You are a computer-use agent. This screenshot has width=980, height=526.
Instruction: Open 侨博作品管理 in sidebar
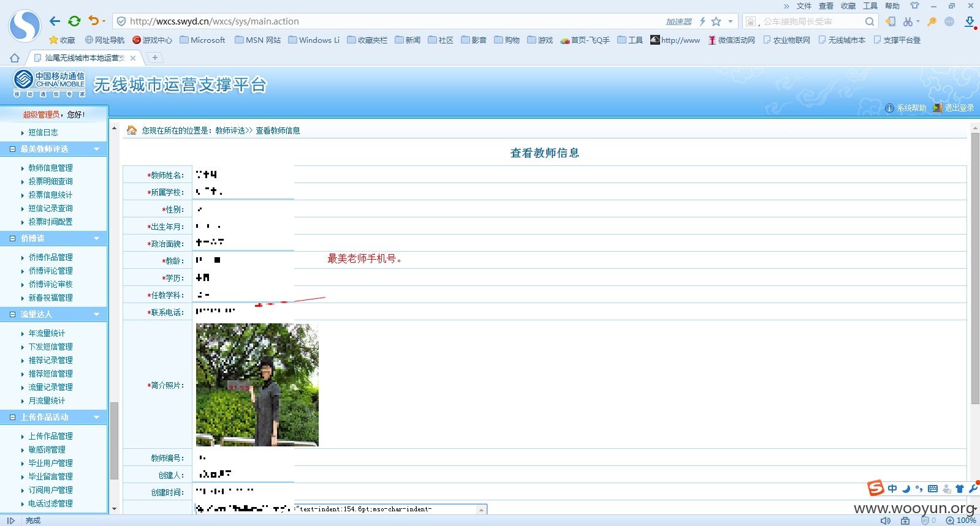(x=50, y=257)
